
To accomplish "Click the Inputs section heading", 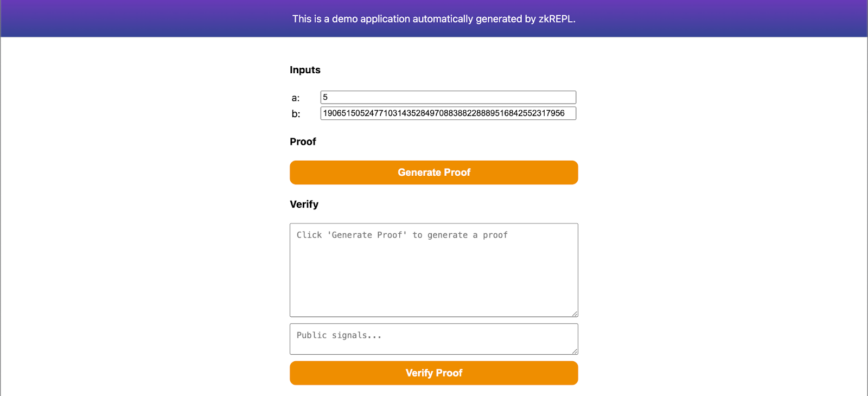I will click(x=305, y=70).
